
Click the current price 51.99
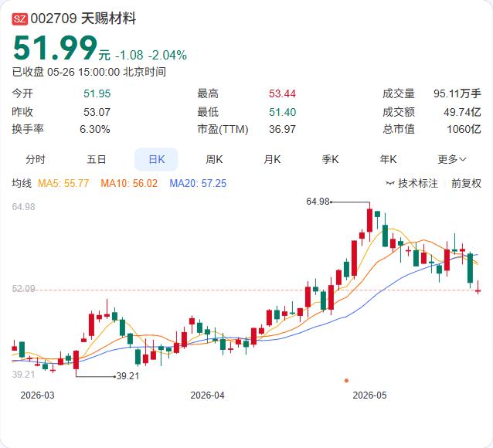click(x=56, y=47)
